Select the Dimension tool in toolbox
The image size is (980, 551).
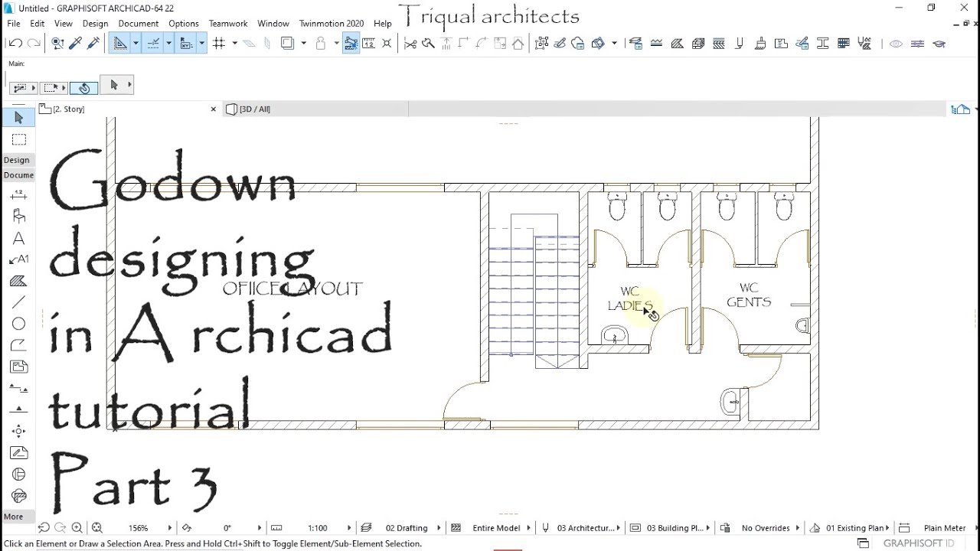click(x=19, y=195)
